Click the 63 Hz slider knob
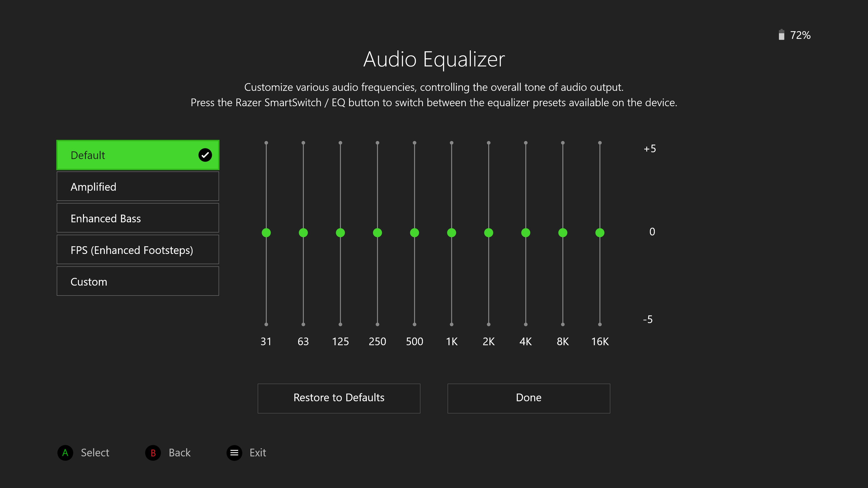 coord(303,232)
